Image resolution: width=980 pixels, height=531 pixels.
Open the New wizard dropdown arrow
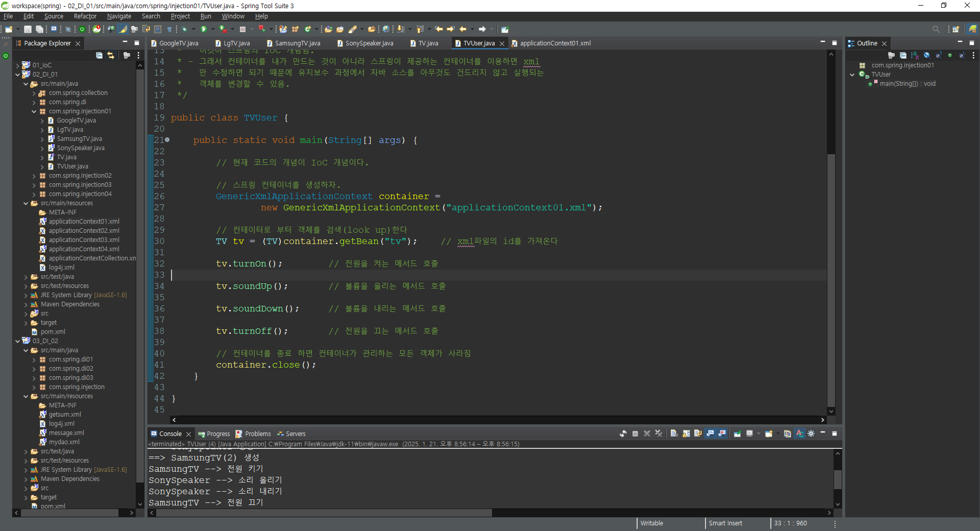point(18,29)
